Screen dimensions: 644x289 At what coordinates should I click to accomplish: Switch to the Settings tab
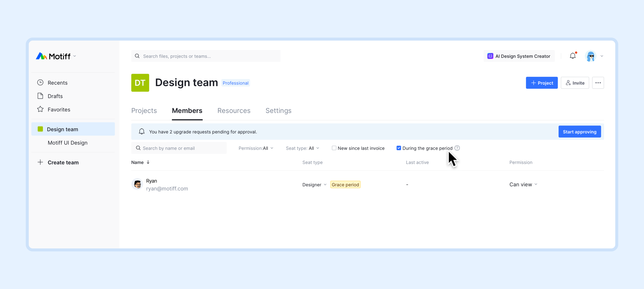pyautogui.click(x=278, y=110)
